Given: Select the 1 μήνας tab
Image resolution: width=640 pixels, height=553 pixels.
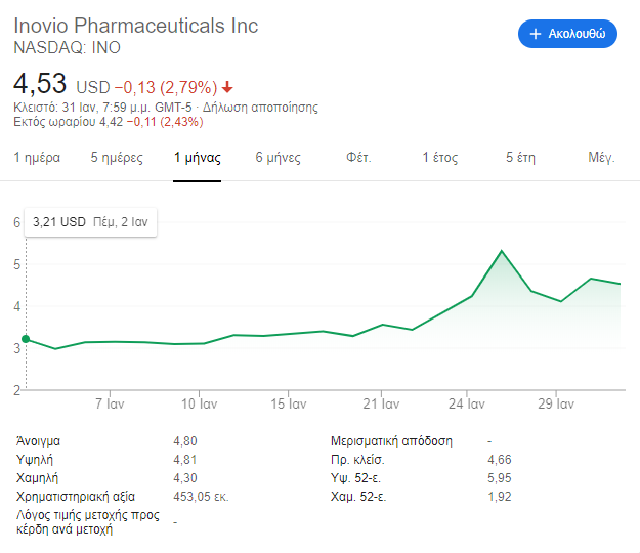Looking at the screenshot, I should tap(197, 158).
